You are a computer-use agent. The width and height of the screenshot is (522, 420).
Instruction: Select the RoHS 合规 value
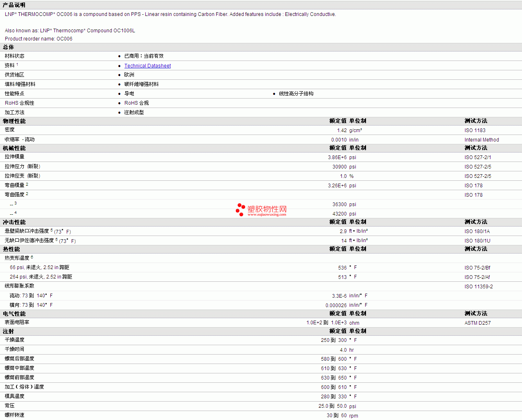pyautogui.click(x=136, y=103)
